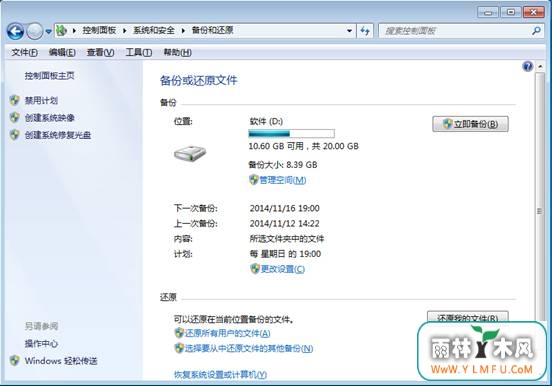The width and height of the screenshot is (552, 386).
Task: Click the vertical scrollbar thumb
Action: coord(539,211)
